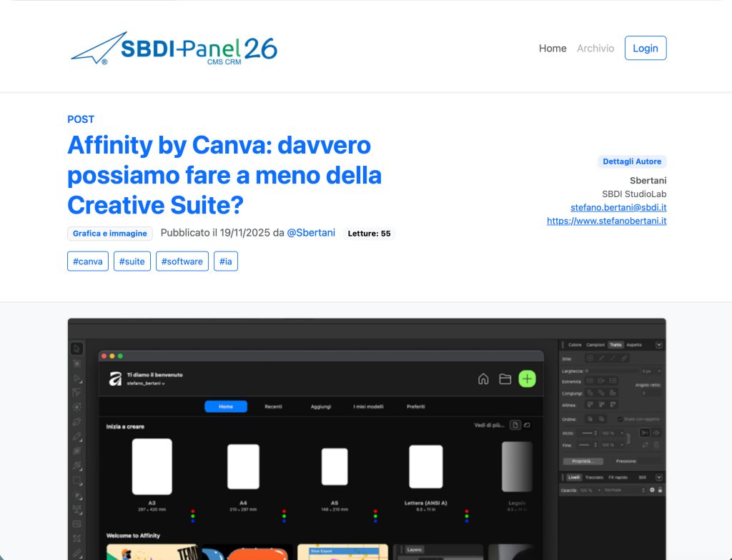
Task: Click the page icon beside 'Vedi di più'
Action: pyautogui.click(x=515, y=426)
